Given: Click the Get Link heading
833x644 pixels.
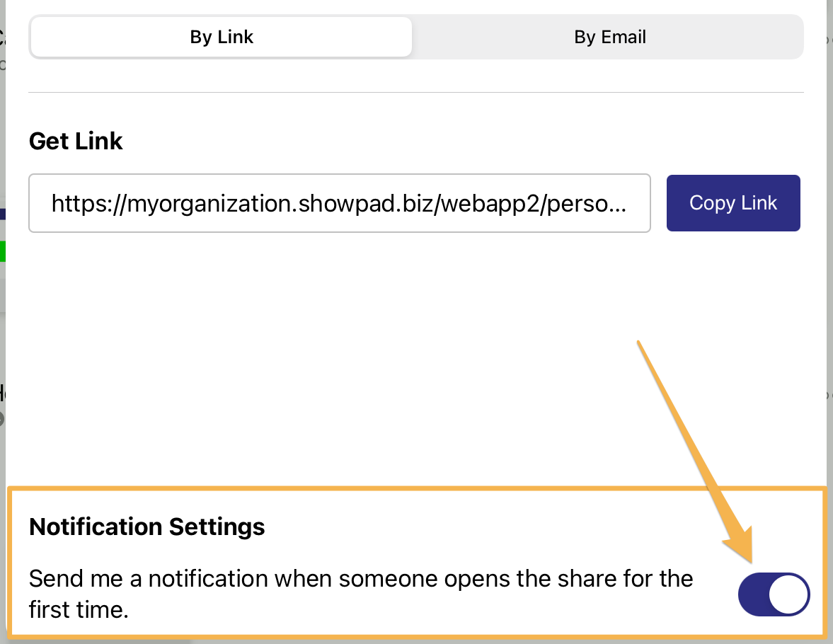Looking at the screenshot, I should tap(76, 141).
